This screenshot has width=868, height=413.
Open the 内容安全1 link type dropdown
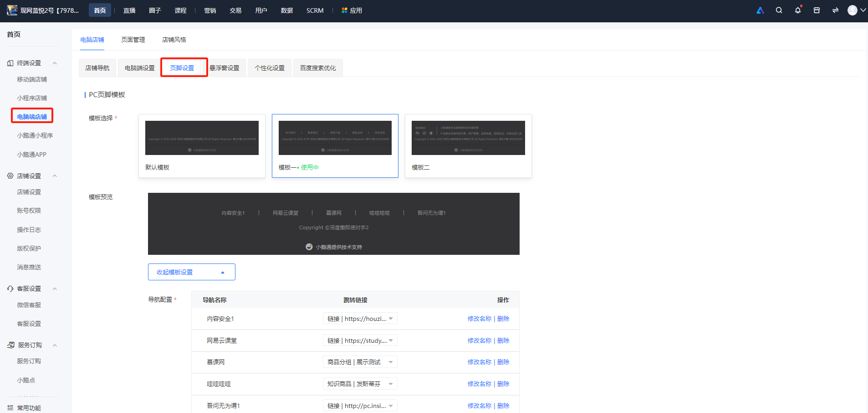pyautogui.click(x=360, y=318)
